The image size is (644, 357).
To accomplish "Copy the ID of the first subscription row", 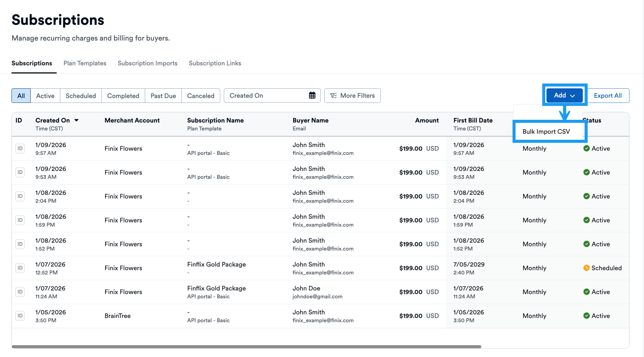I will (x=20, y=148).
